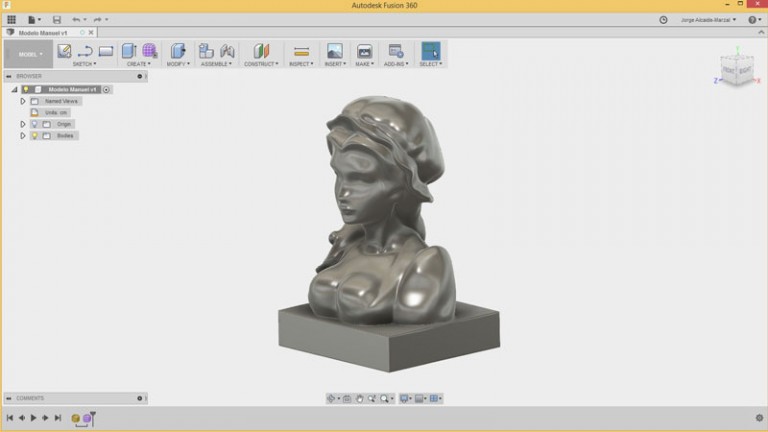Open the job status clock icon
Viewport: 768px width, 432px height.
point(663,19)
